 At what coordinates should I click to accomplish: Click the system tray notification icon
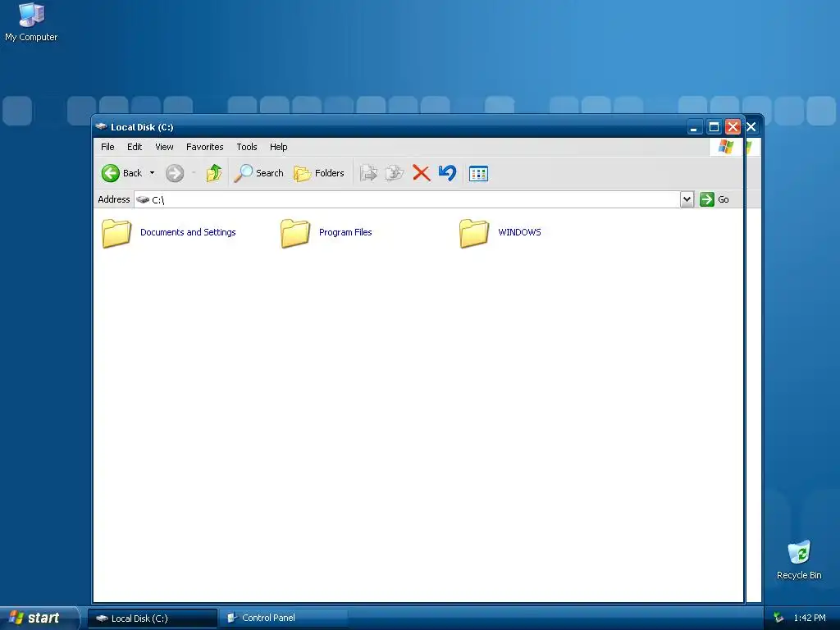point(778,618)
